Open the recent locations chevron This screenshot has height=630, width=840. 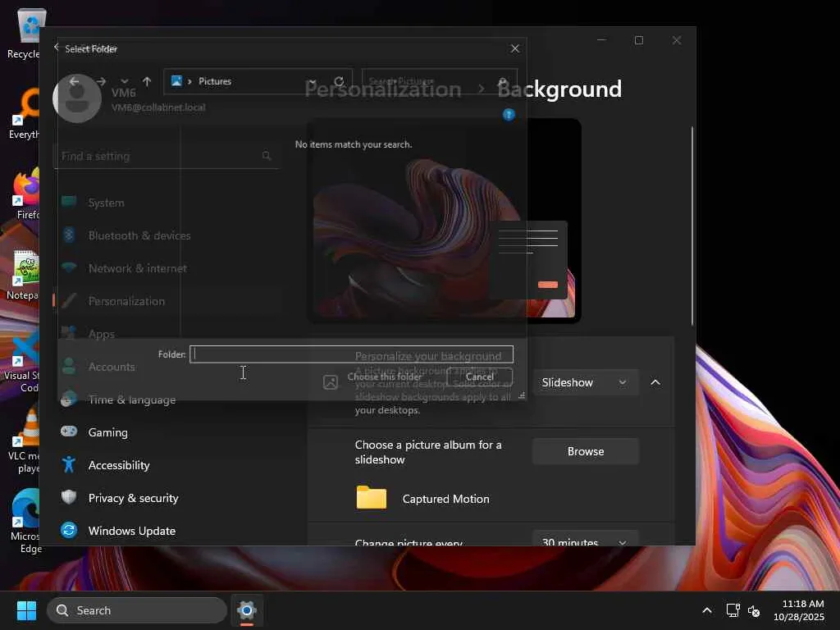coord(124,81)
